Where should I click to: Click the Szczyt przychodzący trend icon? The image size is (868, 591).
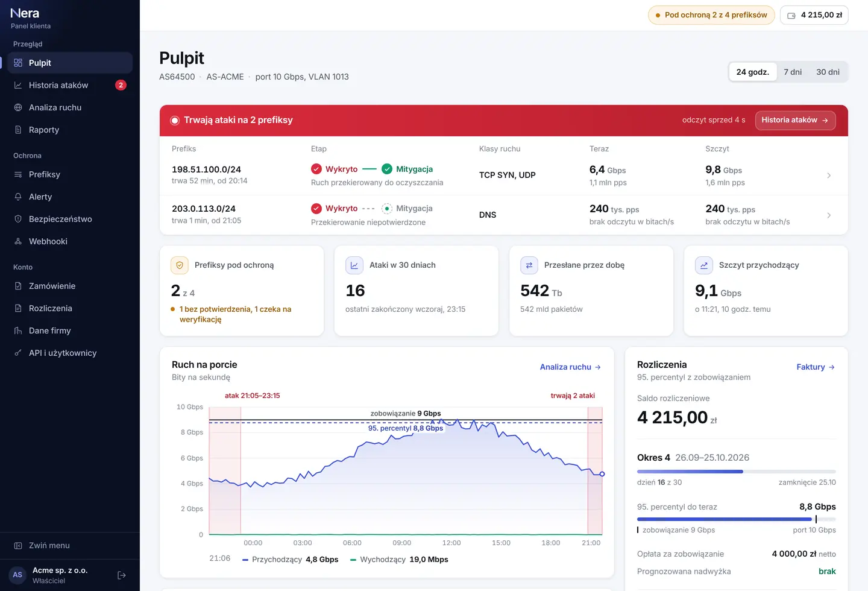click(x=704, y=265)
